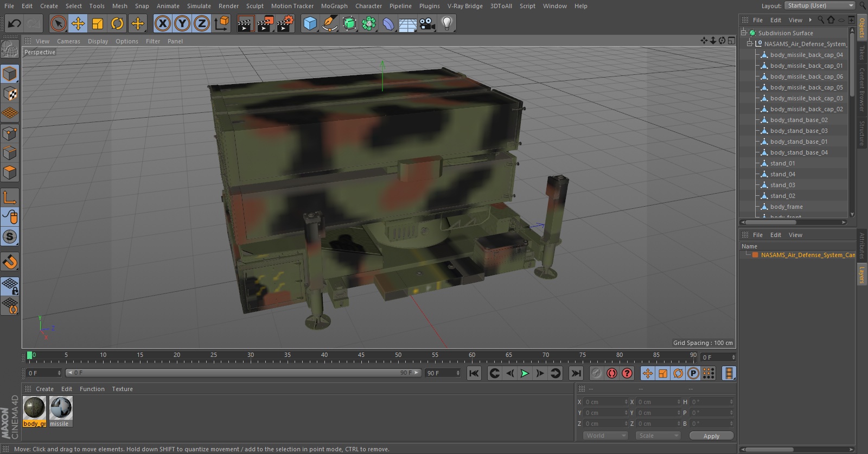This screenshot has width=868, height=454.
Task: Select NASAMS_Air_Defense_System_Cam layer
Action: point(807,255)
